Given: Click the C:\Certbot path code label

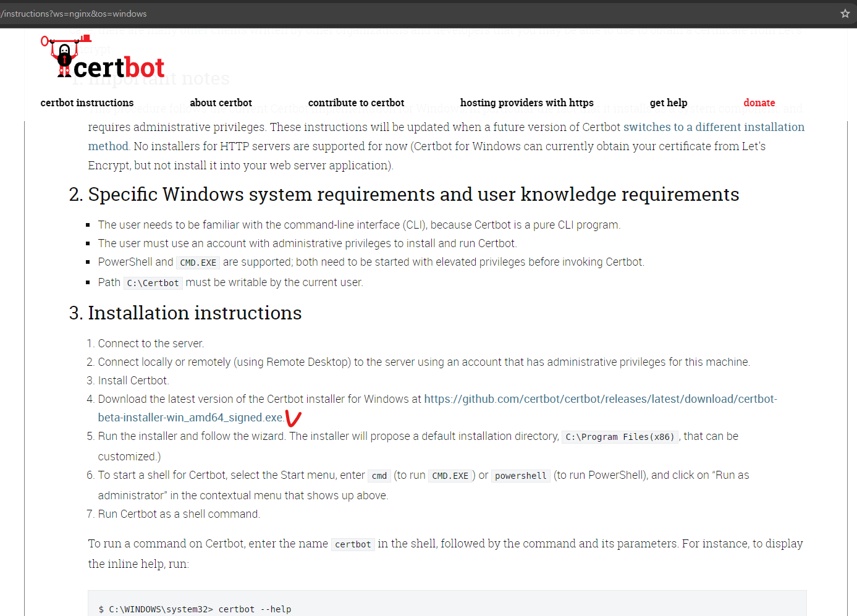Looking at the screenshot, I should point(153,283).
